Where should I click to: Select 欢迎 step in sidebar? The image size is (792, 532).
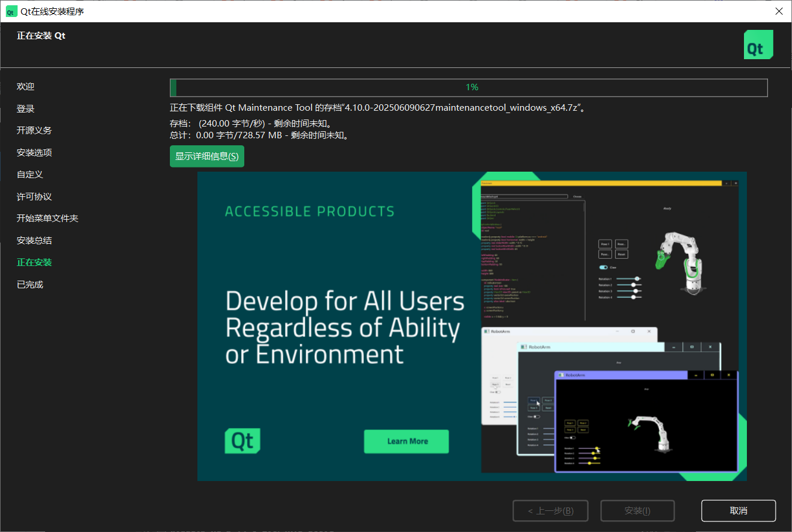25,87
